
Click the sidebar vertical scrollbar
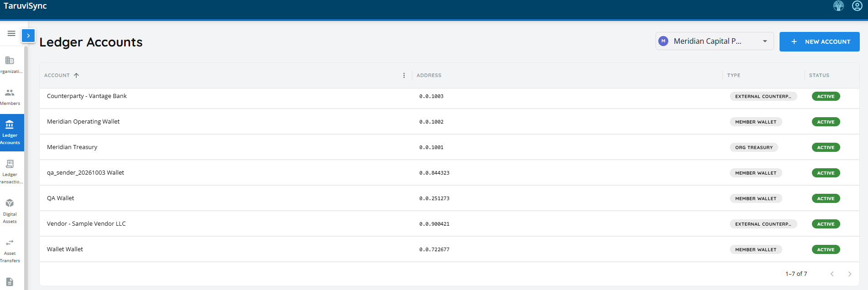[x=26, y=168]
